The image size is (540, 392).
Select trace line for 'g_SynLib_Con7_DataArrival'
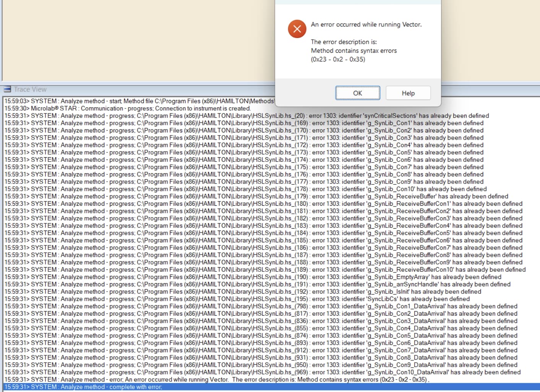[x=261, y=350]
